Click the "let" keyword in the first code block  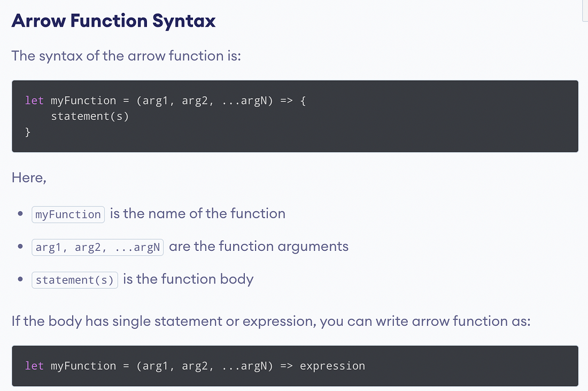point(34,101)
